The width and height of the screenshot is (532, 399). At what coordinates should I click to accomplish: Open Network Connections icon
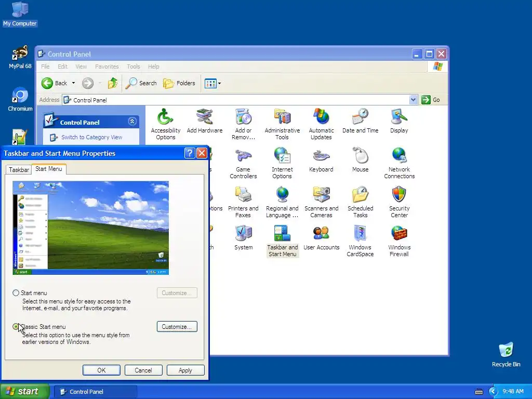(x=399, y=163)
